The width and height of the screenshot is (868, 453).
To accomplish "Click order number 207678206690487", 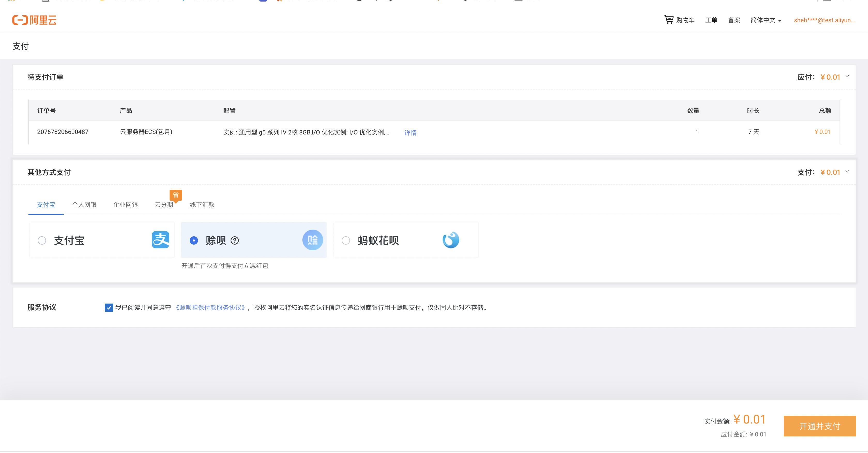I will tap(63, 132).
